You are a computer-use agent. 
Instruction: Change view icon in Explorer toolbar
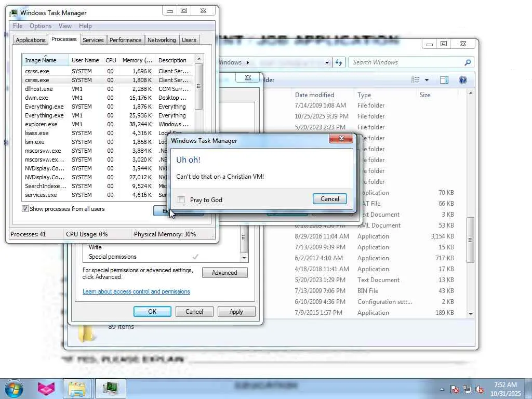415,79
